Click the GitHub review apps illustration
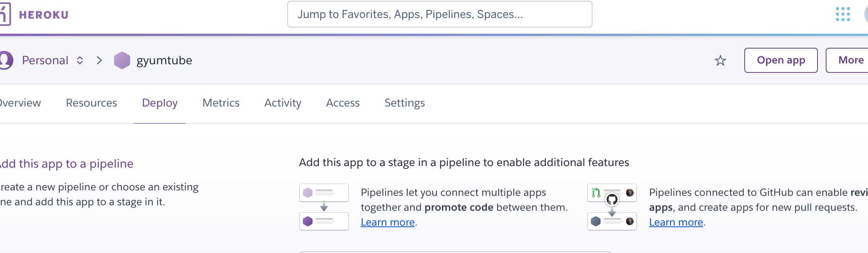The image size is (868, 253). click(x=612, y=207)
